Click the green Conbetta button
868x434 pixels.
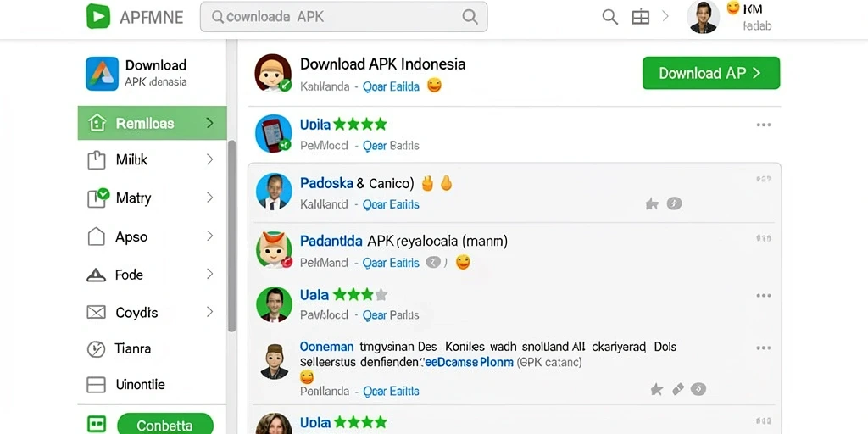(x=165, y=426)
